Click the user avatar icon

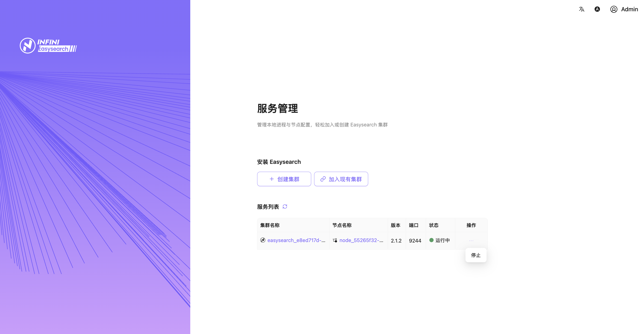click(x=614, y=9)
